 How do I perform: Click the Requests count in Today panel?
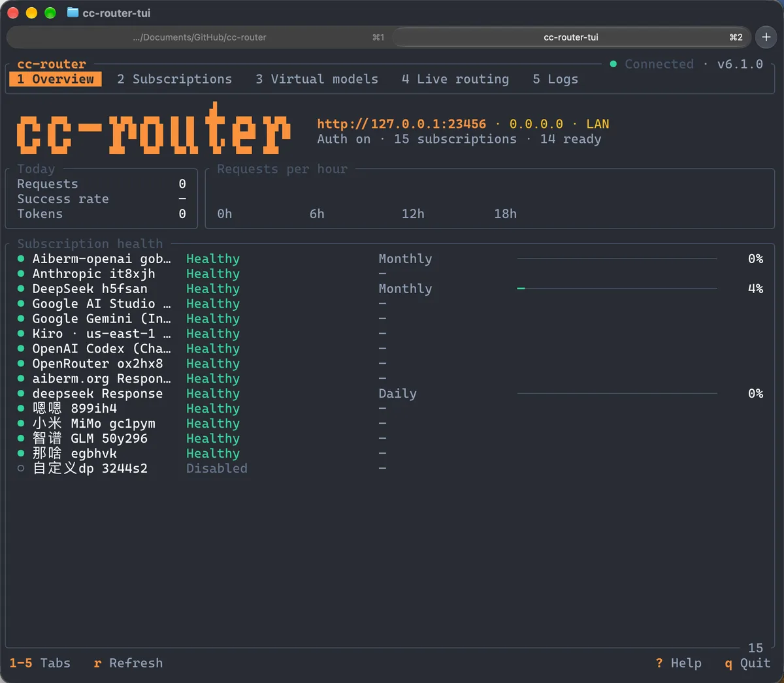[182, 184]
